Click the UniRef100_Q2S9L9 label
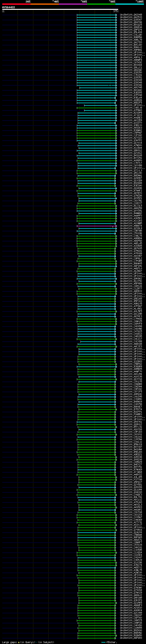This screenshot has height=644, width=146. [131, 228]
